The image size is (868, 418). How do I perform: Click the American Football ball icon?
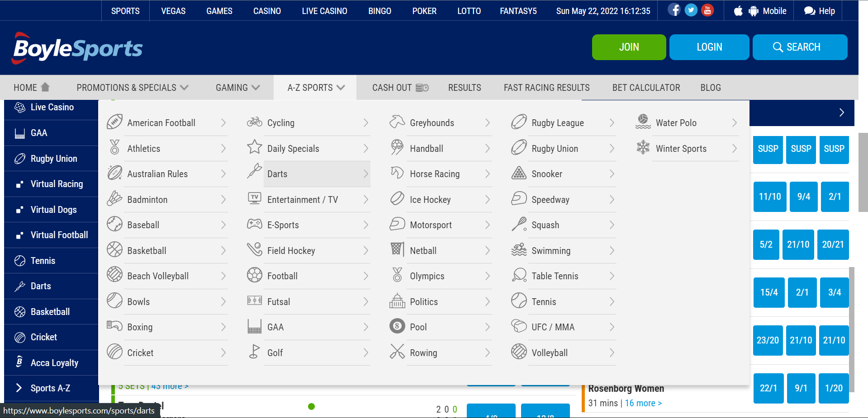click(x=115, y=122)
